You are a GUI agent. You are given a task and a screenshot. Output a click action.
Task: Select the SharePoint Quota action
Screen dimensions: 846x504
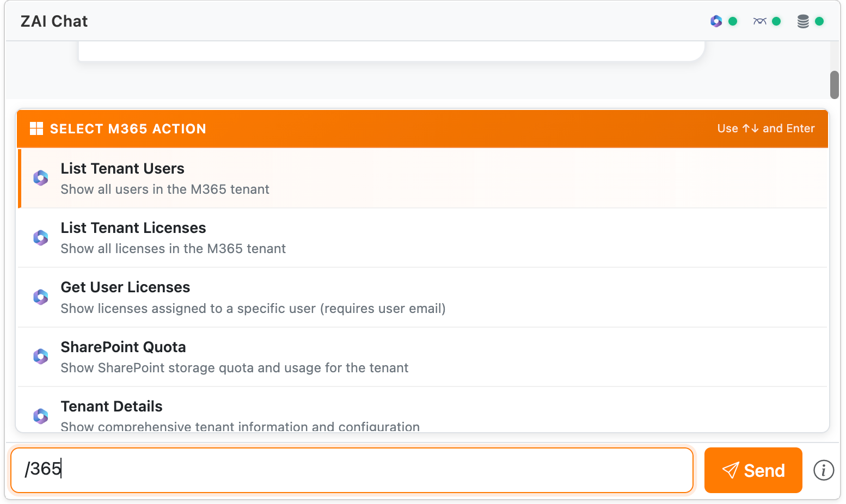[x=422, y=357]
